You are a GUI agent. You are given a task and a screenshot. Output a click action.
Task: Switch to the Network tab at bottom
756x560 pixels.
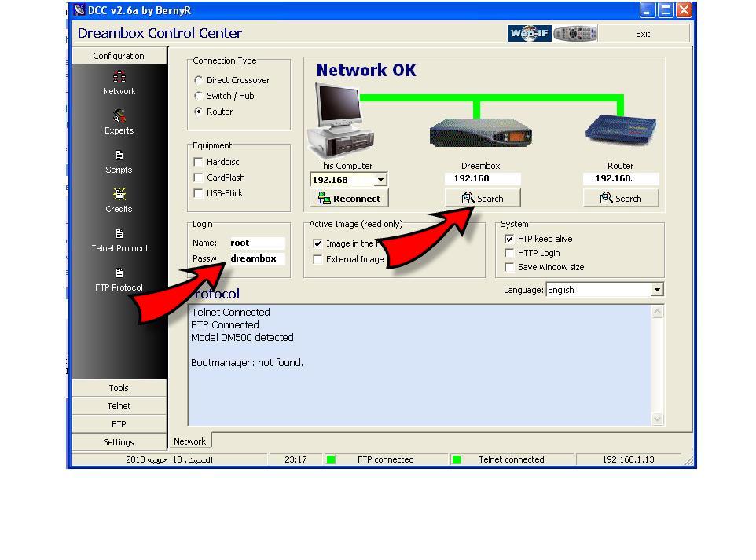189,441
